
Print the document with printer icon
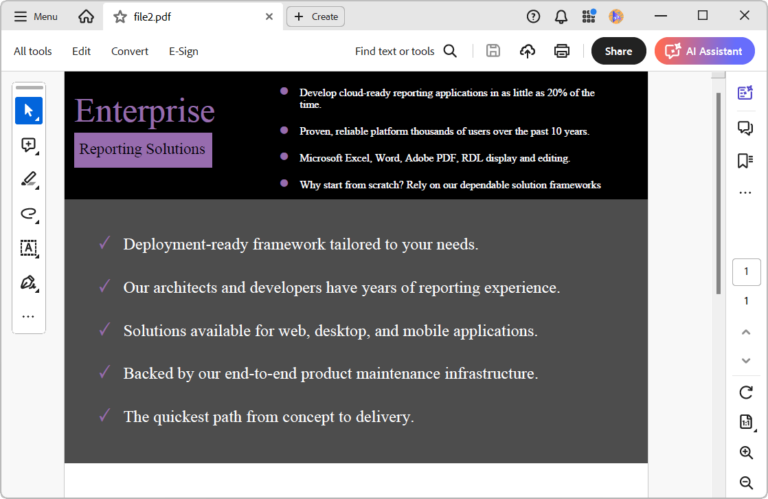pos(561,51)
